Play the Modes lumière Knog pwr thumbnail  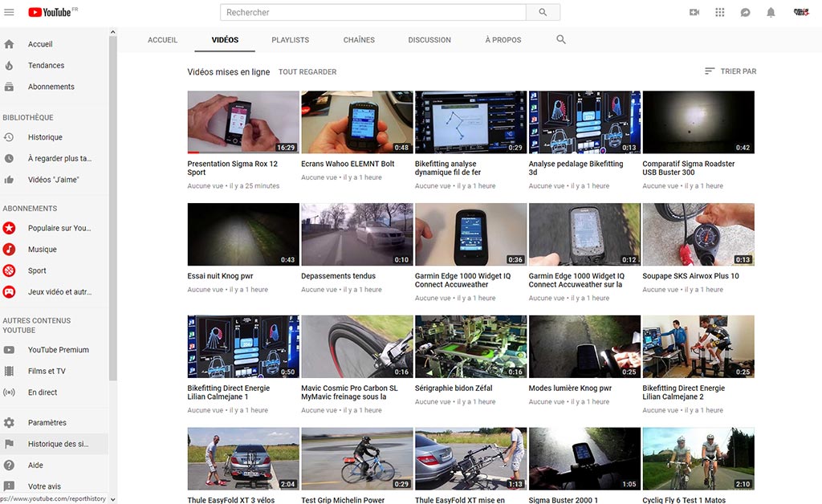[584, 347]
